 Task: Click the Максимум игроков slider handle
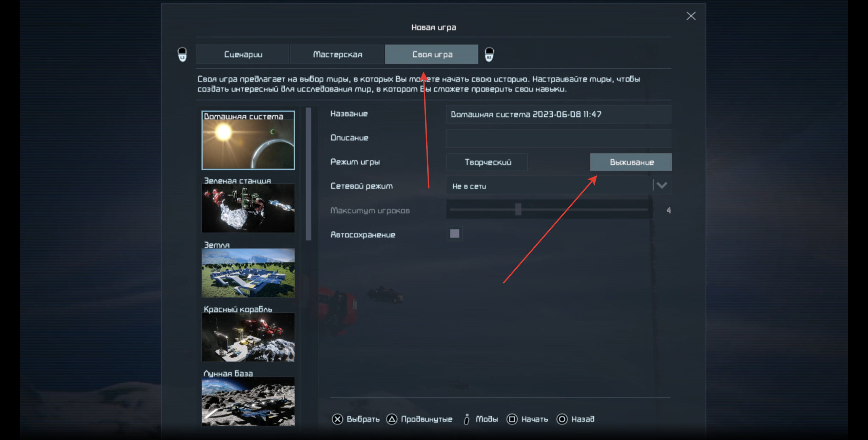pos(518,210)
